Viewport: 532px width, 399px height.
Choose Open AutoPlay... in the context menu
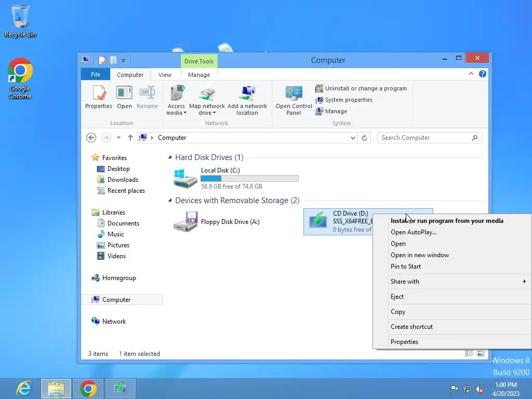tap(414, 232)
